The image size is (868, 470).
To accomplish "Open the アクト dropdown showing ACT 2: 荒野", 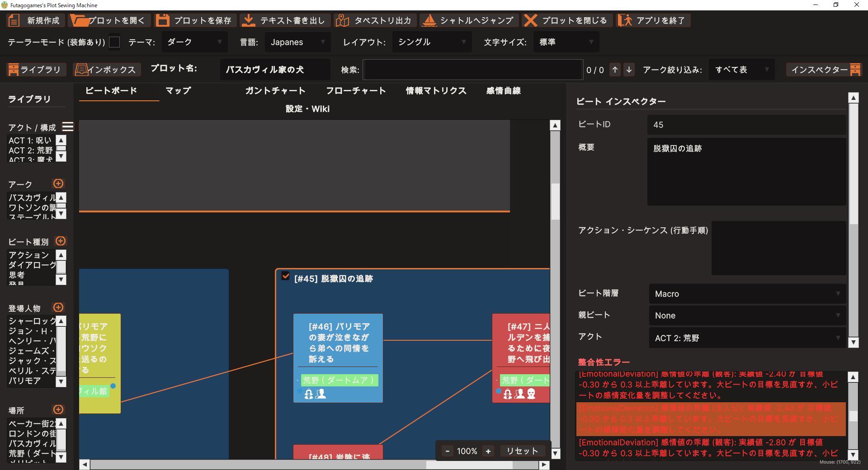I will [x=747, y=338].
